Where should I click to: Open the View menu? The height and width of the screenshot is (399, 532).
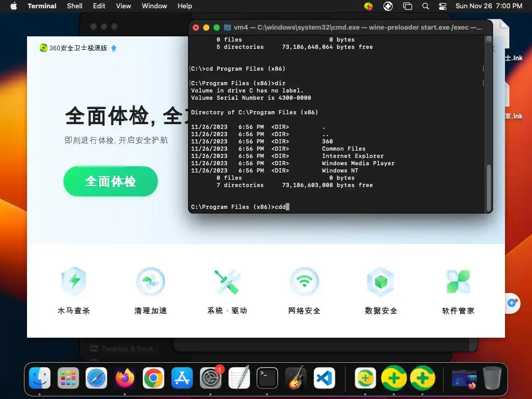point(124,6)
